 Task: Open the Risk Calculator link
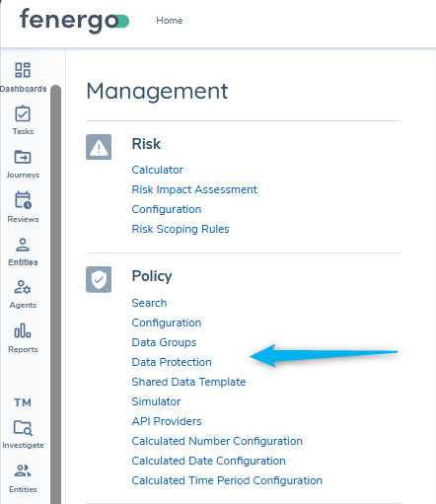pos(158,170)
